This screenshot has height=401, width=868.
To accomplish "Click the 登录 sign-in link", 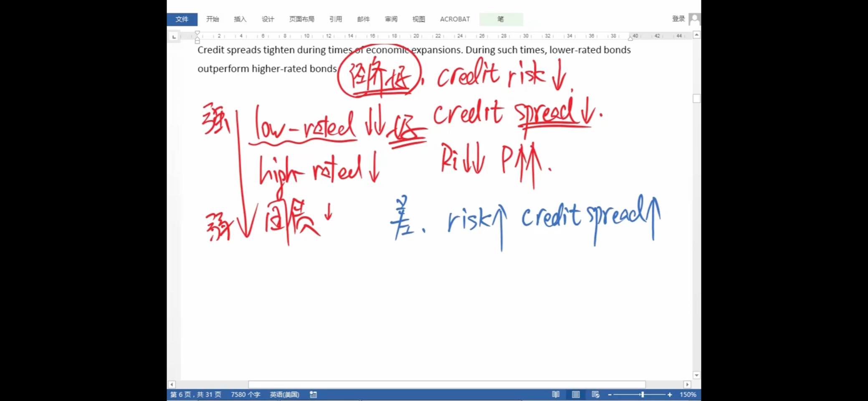I will point(678,19).
